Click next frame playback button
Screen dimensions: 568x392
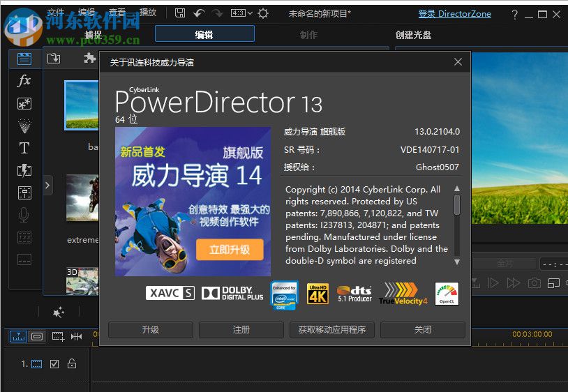(493, 282)
